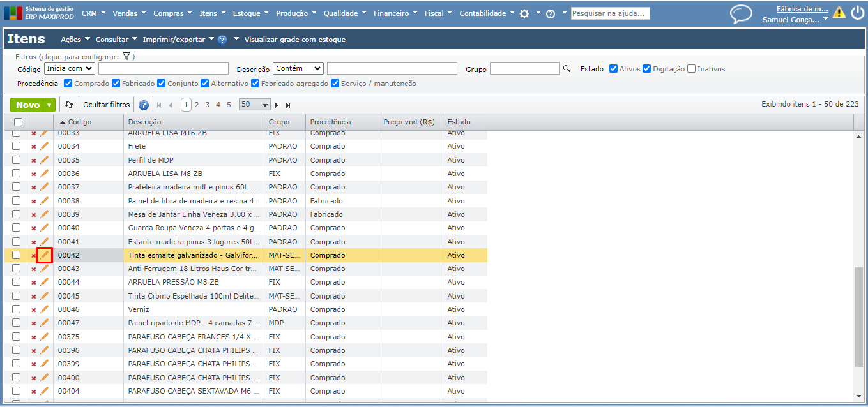Image resolution: width=868 pixels, height=407 pixels.
Task: Go to the last page using the pagination arrow
Action: [x=288, y=105]
